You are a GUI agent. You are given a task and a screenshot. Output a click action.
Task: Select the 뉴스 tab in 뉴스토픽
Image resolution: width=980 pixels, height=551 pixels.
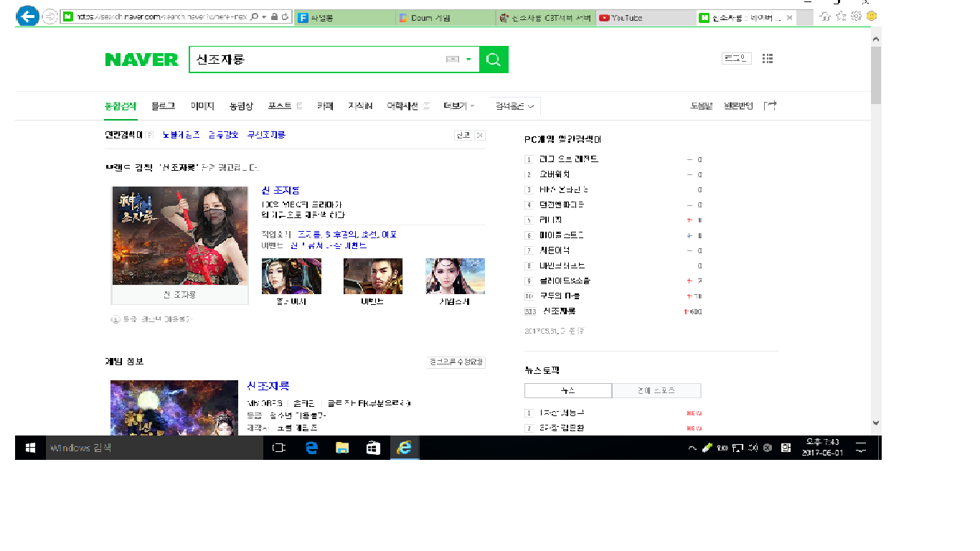(x=568, y=391)
